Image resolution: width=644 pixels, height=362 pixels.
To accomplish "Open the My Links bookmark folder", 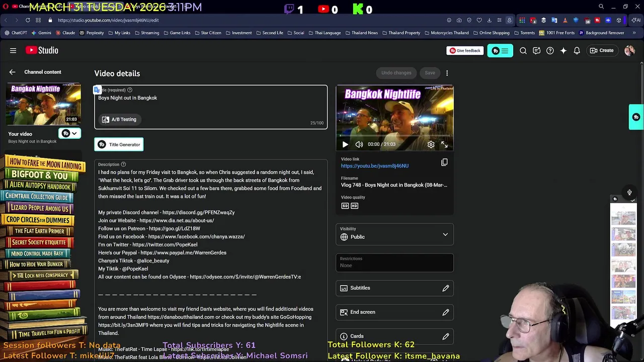I will pos(119,33).
